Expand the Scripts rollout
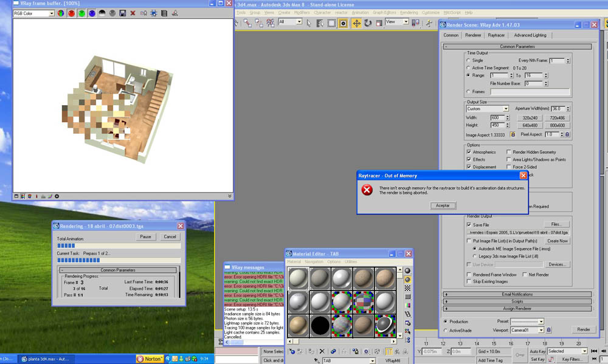Viewport: 608px width, 364px height. pos(517,301)
